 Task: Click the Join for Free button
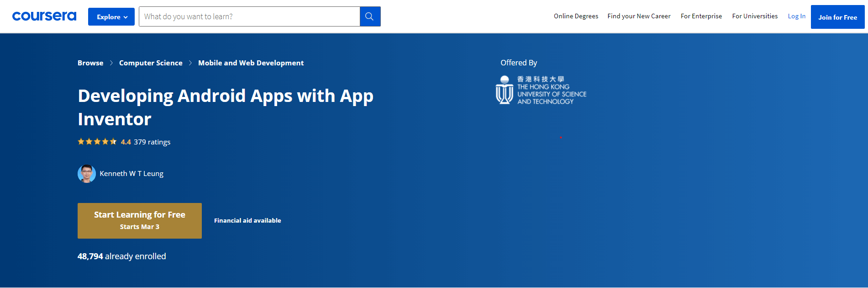pos(837,17)
